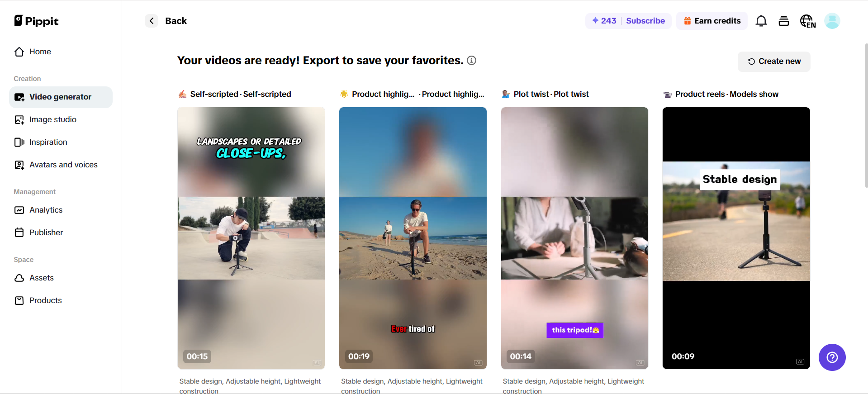The width and height of the screenshot is (868, 394).
Task: Click the Subscribe link
Action: tap(645, 21)
